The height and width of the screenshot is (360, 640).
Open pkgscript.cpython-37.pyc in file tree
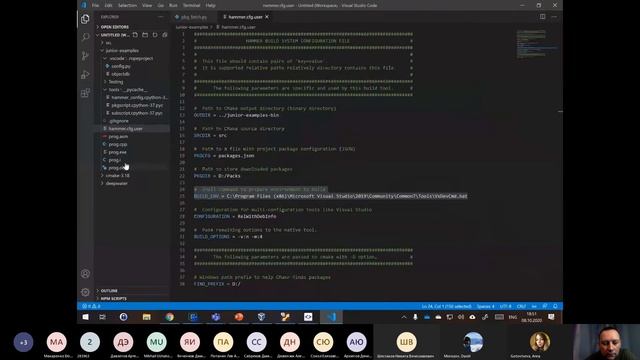point(137,105)
